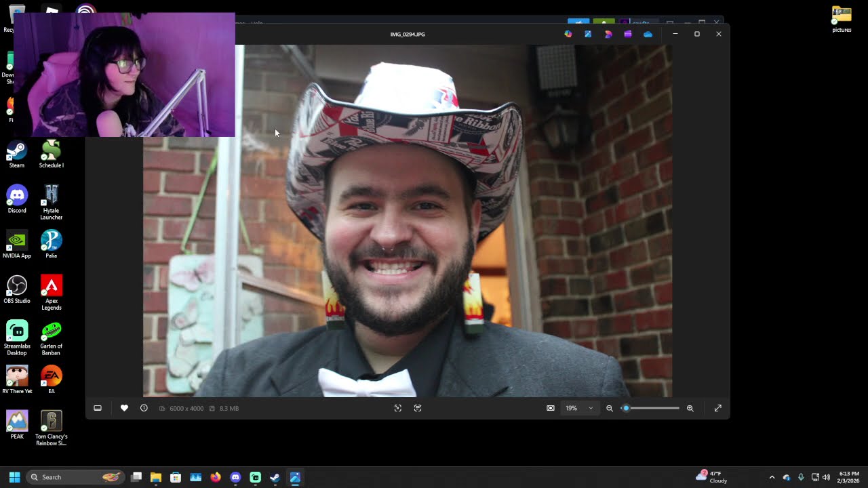The width and height of the screenshot is (868, 488).
Task: Open Apex Legends desktop shortcut
Action: coord(52,293)
